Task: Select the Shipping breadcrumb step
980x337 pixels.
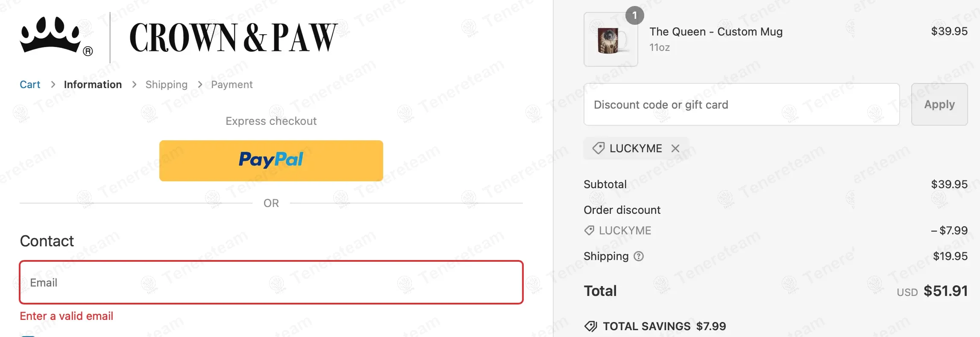Action: 166,85
